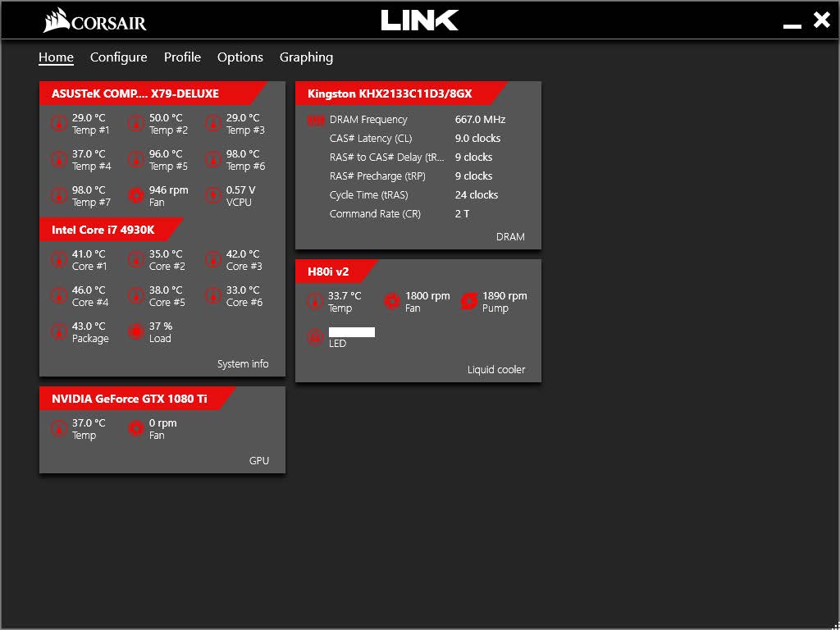The width and height of the screenshot is (840, 630).
Task: Minimize the Corsair Link window
Action: (x=792, y=25)
